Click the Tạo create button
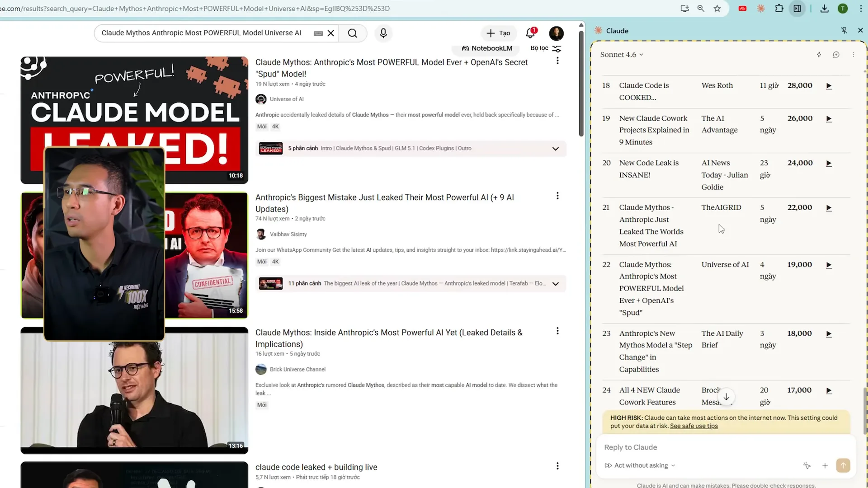The width and height of the screenshot is (868, 488). 498,33
